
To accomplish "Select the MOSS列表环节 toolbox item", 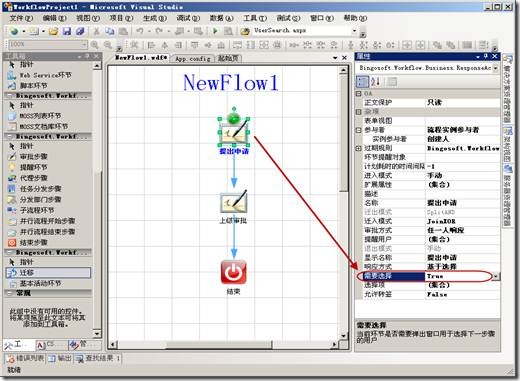I will pos(40,116).
